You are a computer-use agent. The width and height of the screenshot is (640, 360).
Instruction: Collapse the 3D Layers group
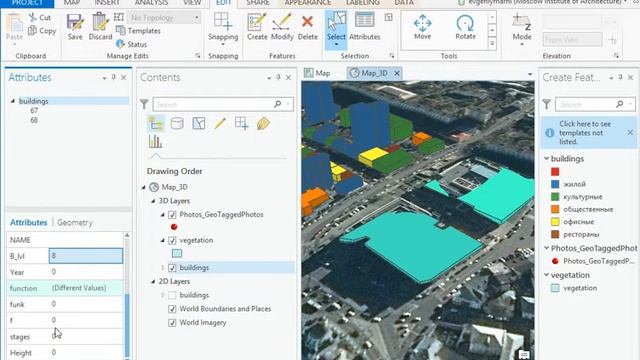click(x=153, y=201)
